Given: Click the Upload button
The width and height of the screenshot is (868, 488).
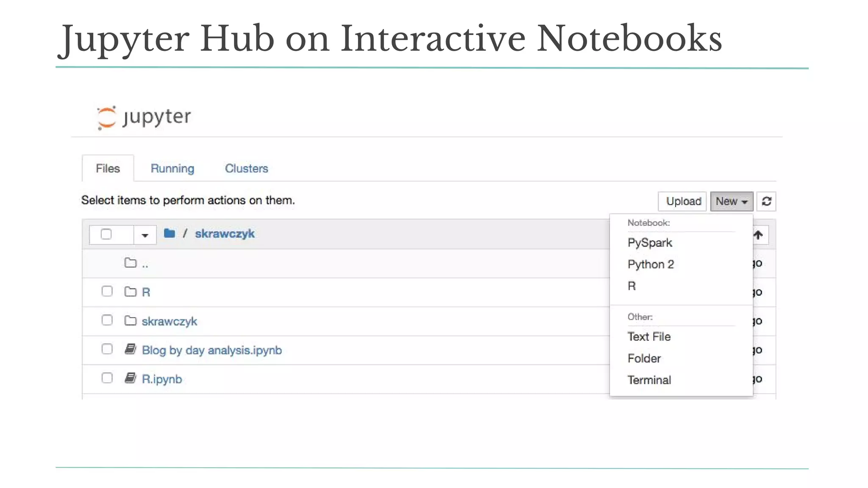Looking at the screenshot, I should click(x=682, y=201).
